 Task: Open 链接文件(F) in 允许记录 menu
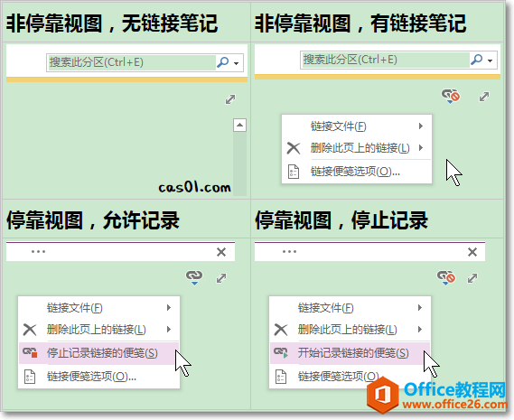pyautogui.click(x=99, y=307)
